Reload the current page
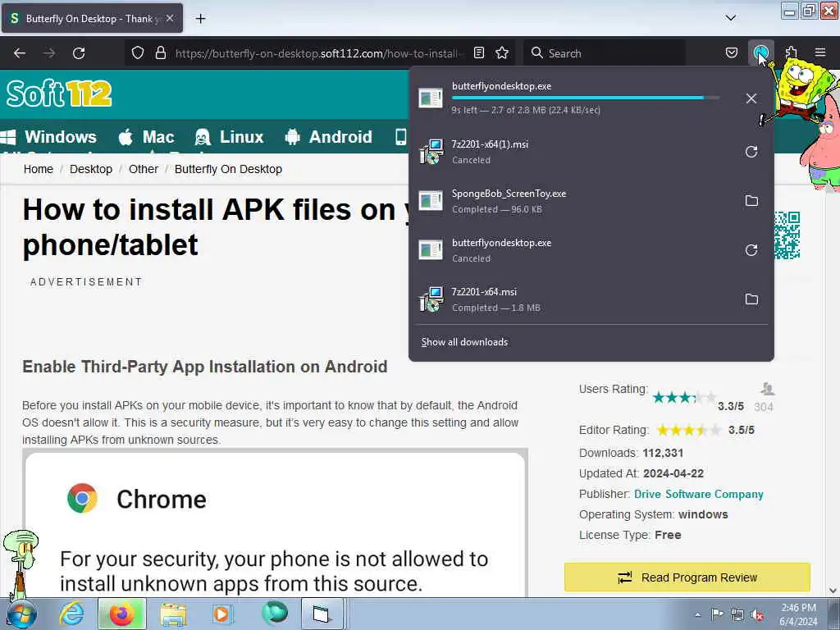The height and width of the screenshot is (630, 840). tap(79, 53)
